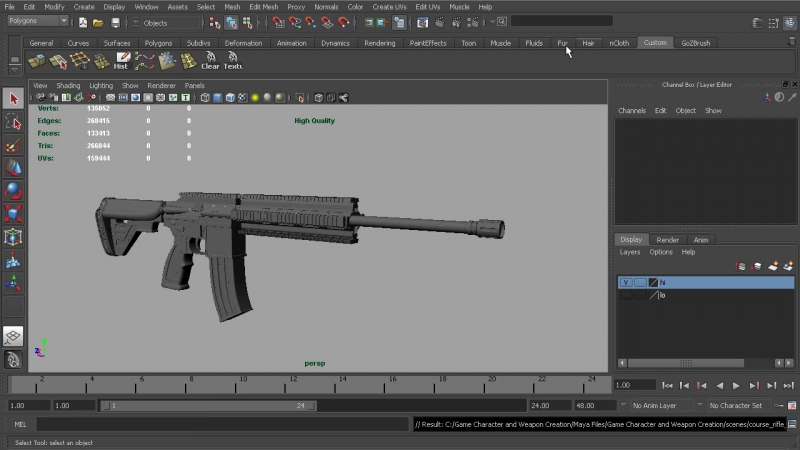This screenshot has height=450, width=800.
Task: Open the viewport Renderer menu
Action: [x=161, y=86]
